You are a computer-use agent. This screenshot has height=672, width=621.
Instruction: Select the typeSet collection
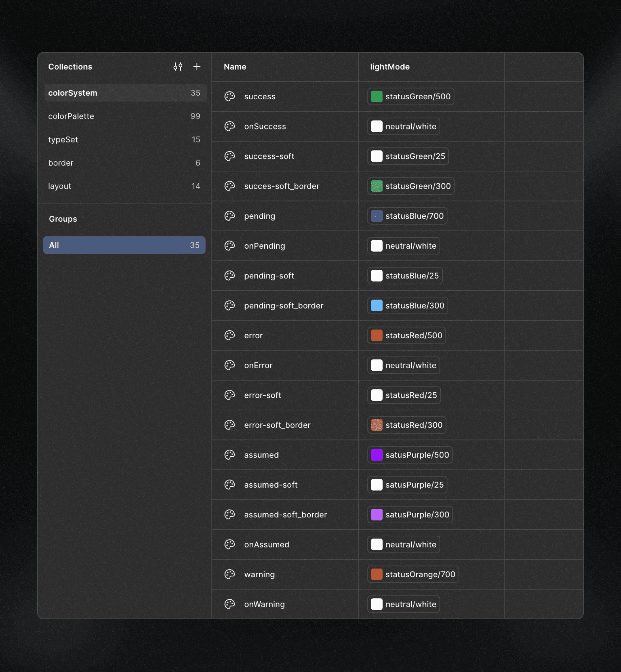(63, 140)
